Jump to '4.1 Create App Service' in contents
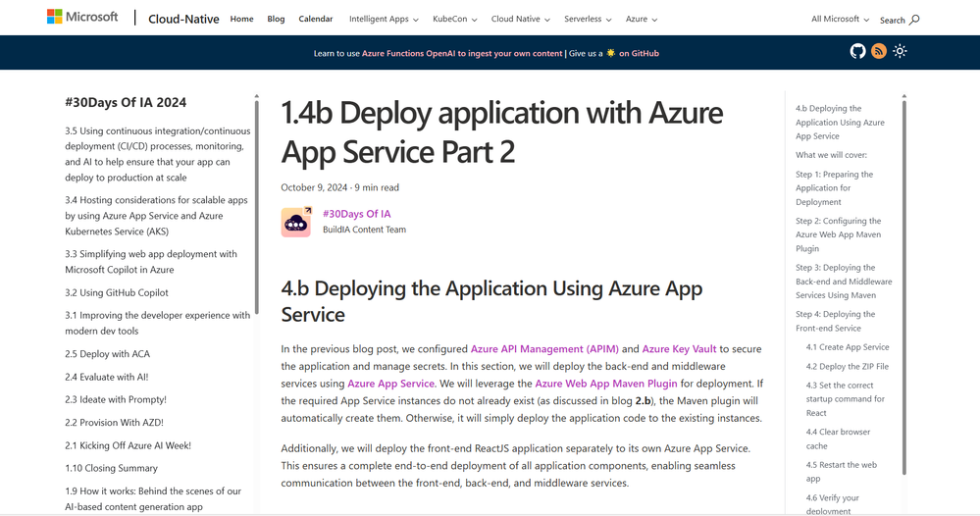 847,346
